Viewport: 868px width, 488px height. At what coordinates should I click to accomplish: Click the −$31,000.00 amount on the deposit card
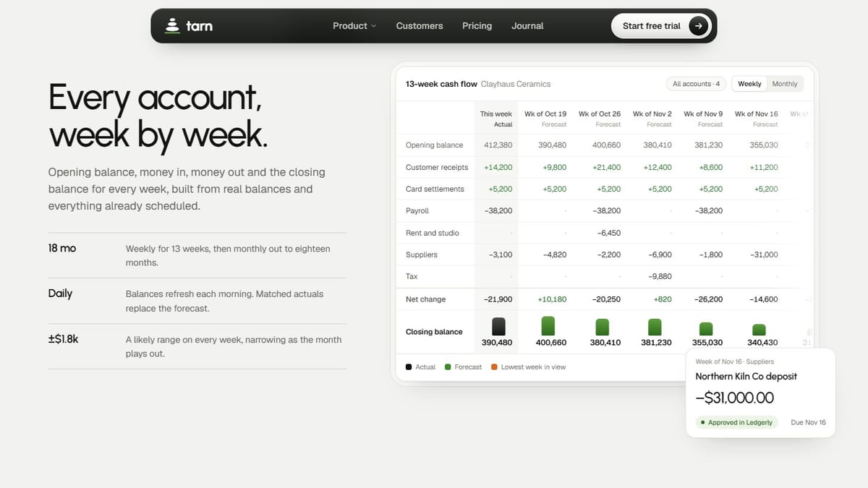tap(735, 398)
